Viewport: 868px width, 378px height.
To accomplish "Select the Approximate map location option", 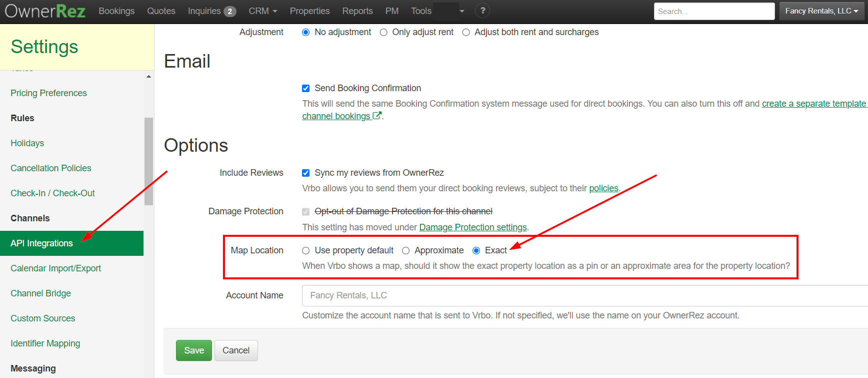I will coord(406,250).
